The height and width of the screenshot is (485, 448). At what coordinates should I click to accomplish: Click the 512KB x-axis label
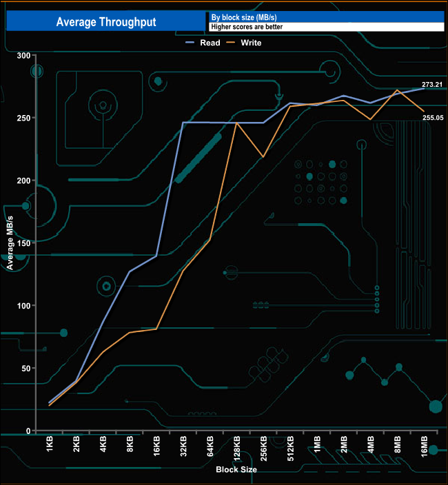(290, 448)
